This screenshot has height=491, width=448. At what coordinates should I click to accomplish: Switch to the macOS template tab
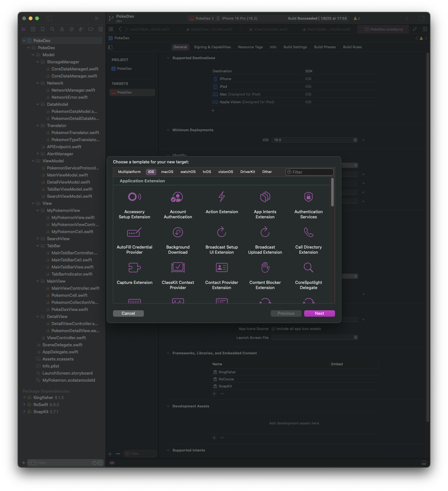coord(167,172)
